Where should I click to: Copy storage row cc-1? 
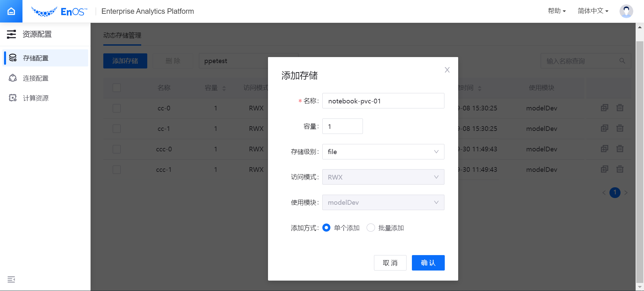604,128
